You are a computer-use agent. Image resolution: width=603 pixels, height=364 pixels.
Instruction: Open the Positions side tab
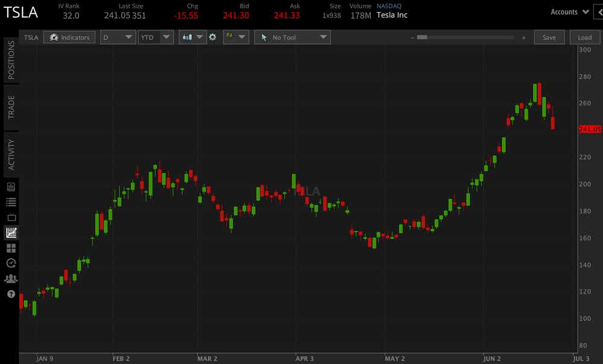[11, 60]
